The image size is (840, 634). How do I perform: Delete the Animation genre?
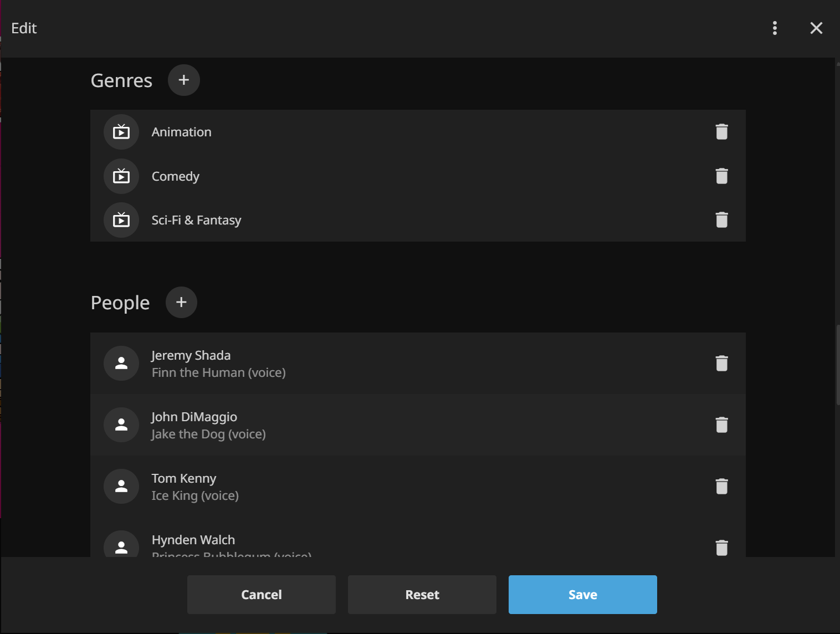[721, 132]
